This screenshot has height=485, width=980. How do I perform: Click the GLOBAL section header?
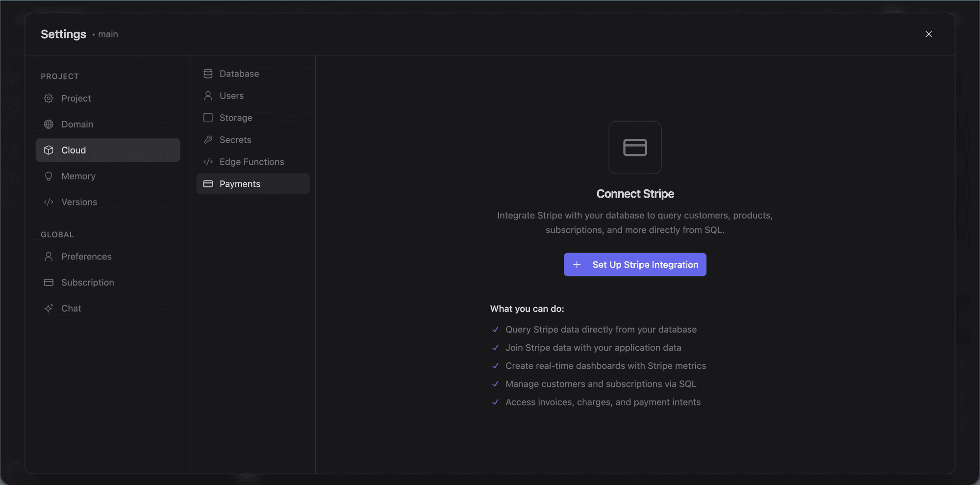(x=57, y=235)
